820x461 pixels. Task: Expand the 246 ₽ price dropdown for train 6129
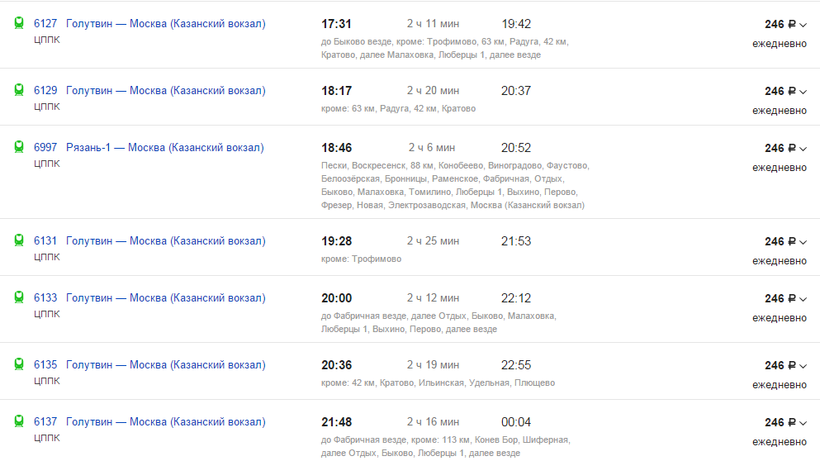click(x=803, y=91)
